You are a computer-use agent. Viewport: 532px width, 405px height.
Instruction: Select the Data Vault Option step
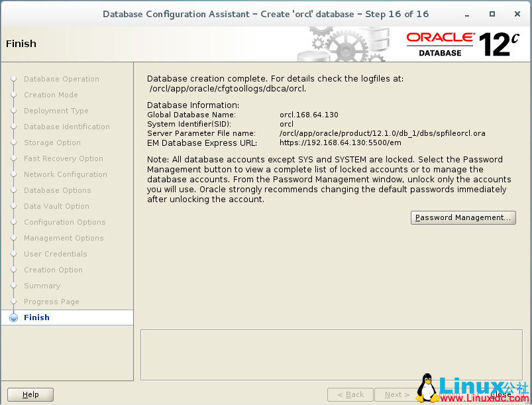pos(57,206)
